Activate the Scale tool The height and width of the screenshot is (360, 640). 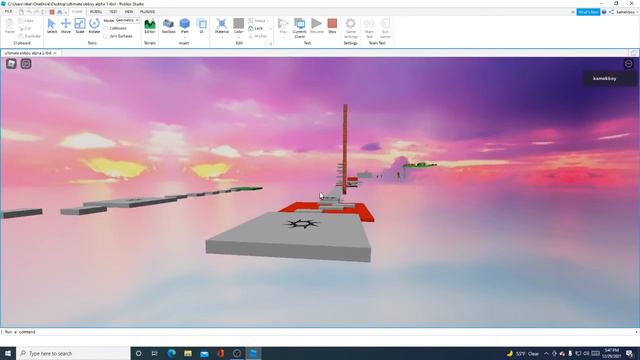(x=80, y=26)
